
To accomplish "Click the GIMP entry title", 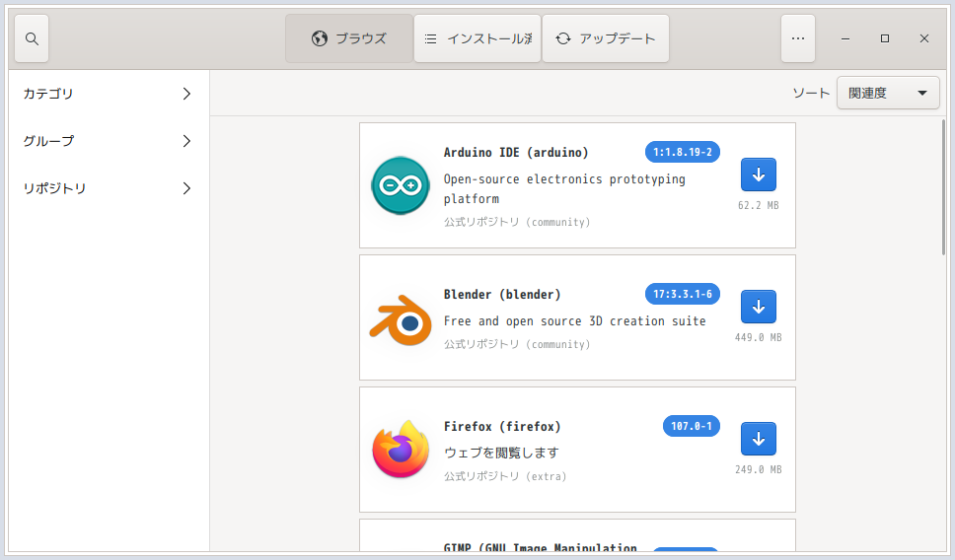I will [x=541, y=547].
